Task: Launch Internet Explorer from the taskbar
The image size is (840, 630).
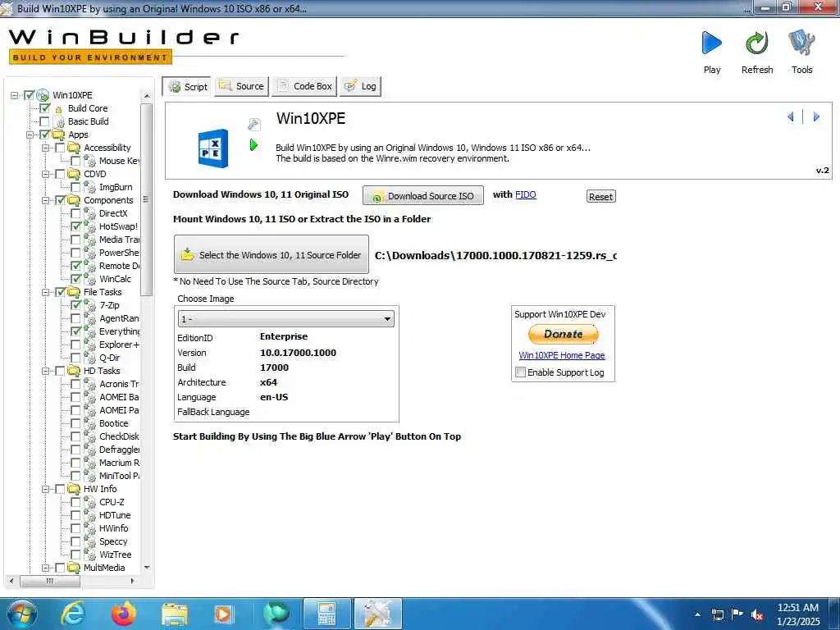Action: pyautogui.click(x=73, y=614)
